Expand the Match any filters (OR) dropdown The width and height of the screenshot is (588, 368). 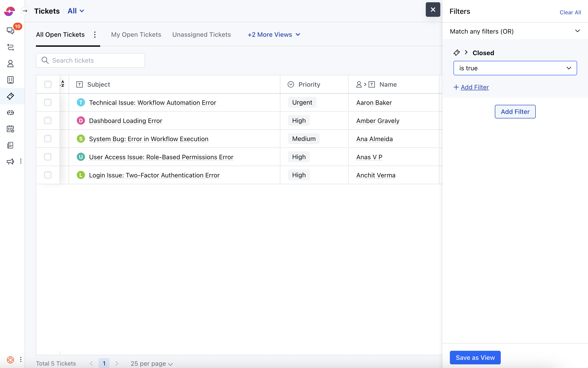point(515,31)
